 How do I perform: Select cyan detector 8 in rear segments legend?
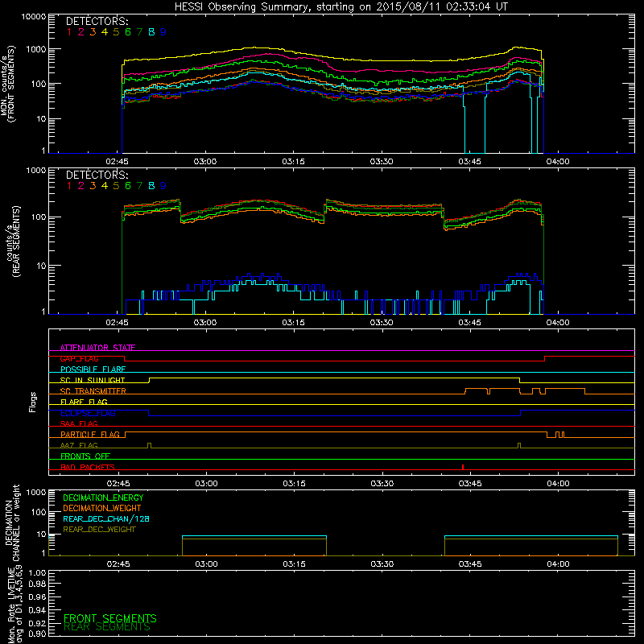151,186
